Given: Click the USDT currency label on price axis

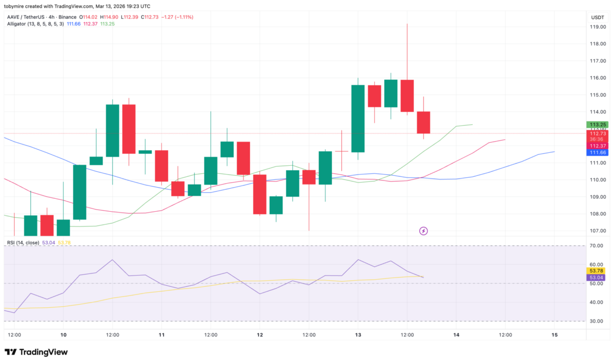Looking at the screenshot, I should [x=597, y=17].
